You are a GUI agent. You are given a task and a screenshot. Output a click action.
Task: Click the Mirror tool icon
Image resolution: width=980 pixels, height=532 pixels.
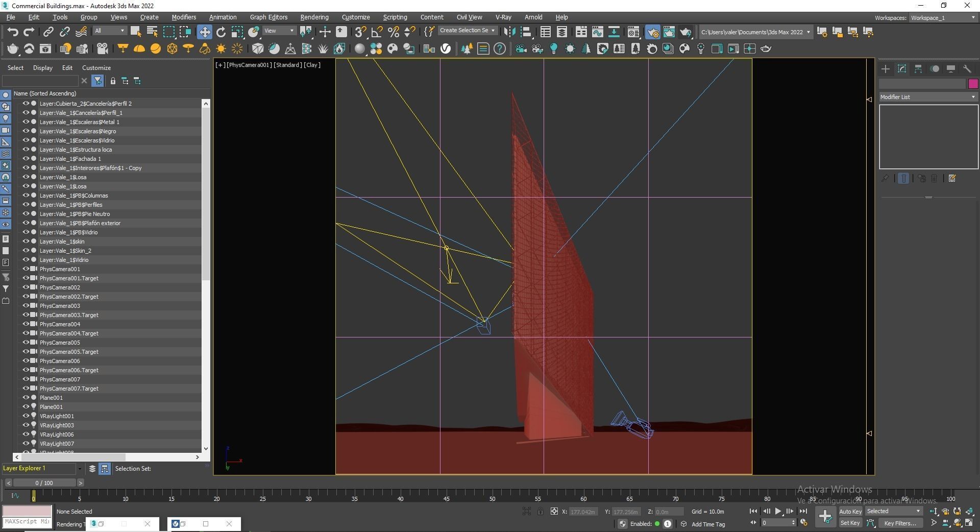pos(509,32)
